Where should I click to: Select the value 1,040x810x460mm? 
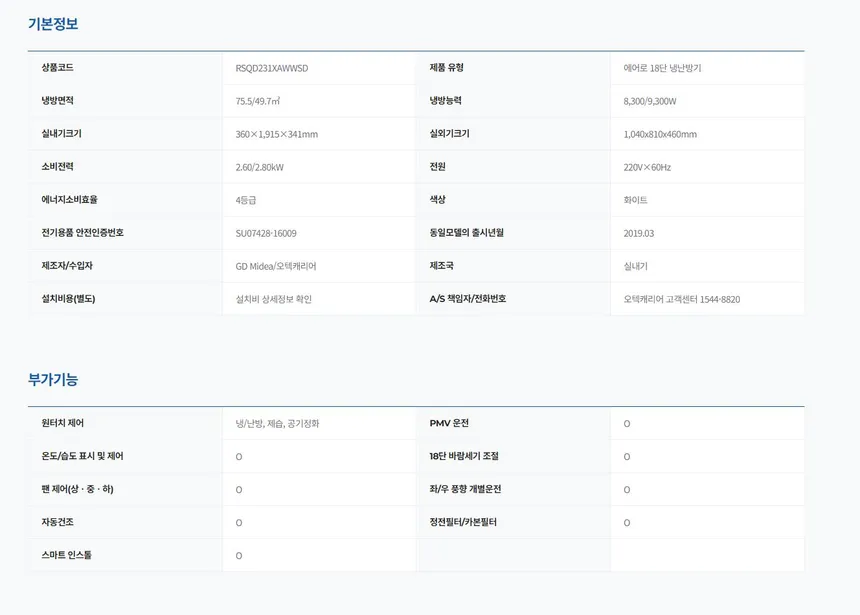660,134
